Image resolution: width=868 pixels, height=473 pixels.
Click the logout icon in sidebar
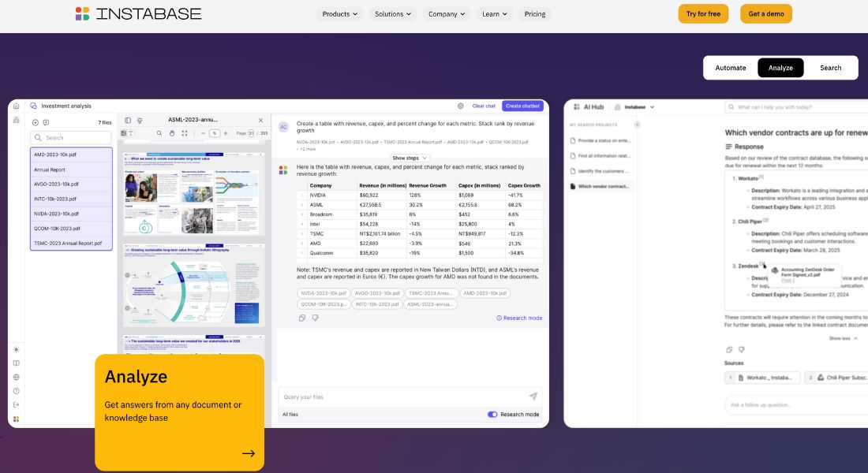[16, 405]
